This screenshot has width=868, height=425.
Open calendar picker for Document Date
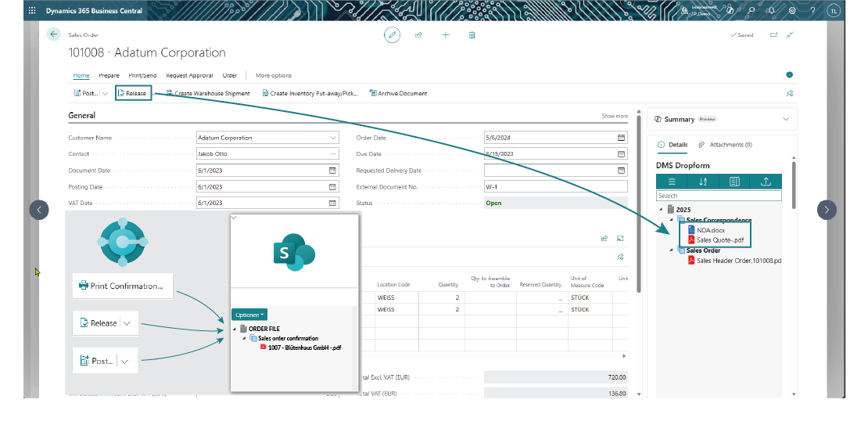[332, 170]
